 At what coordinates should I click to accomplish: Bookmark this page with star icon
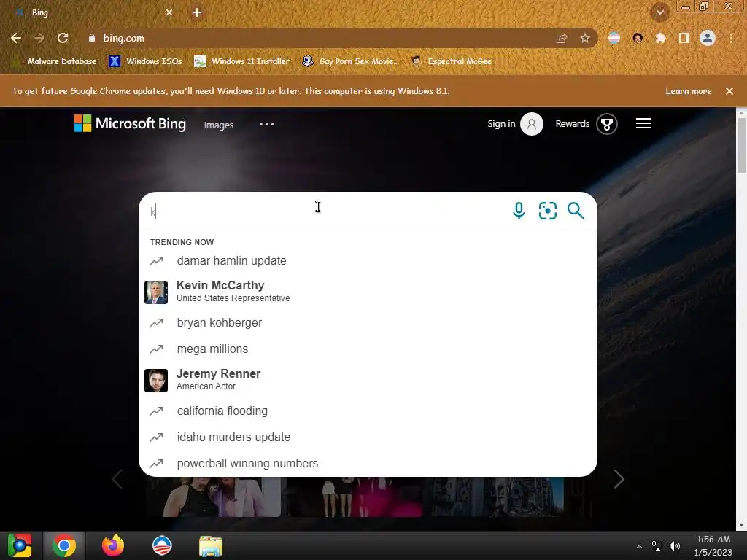(585, 38)
